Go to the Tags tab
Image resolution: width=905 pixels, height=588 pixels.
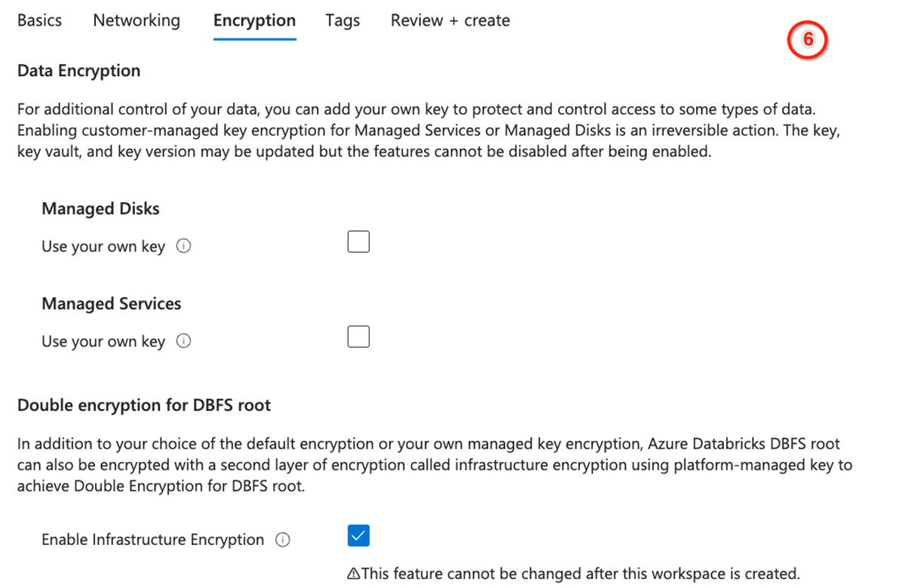click(342, 21)
